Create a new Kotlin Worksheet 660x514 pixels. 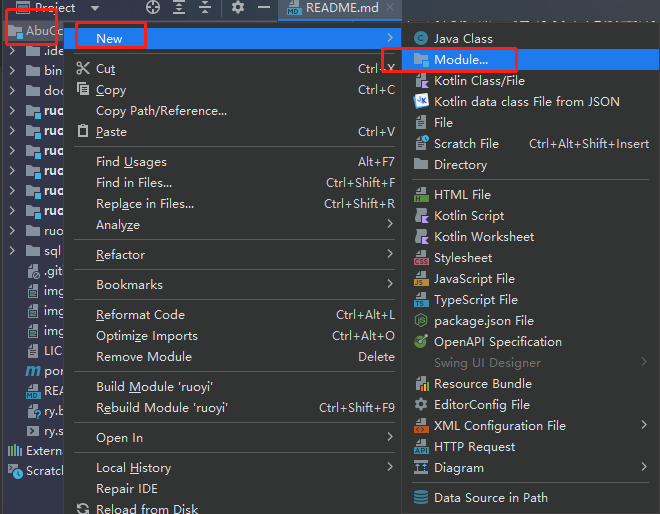[x=531, y=237]
